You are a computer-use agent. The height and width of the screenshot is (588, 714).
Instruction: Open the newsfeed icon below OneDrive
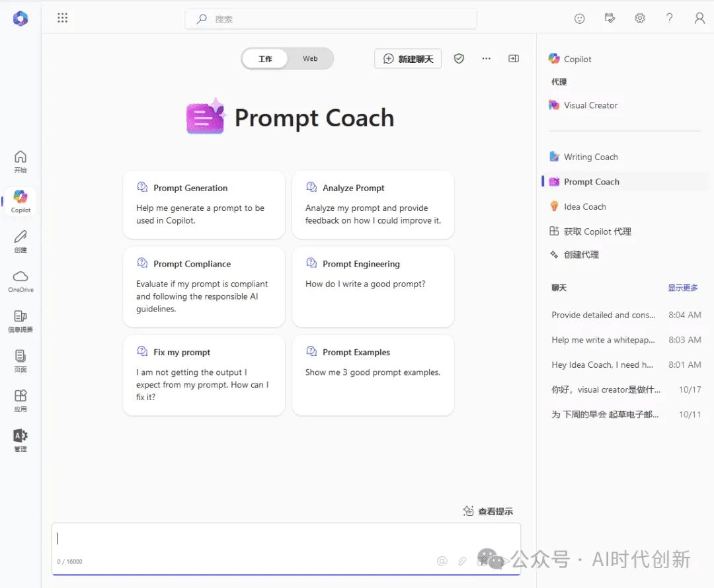tap(20, 321)
